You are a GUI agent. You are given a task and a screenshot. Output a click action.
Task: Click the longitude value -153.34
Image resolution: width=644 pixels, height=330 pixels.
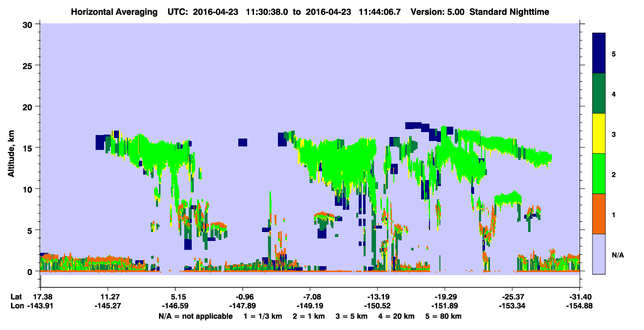(512, 306)
